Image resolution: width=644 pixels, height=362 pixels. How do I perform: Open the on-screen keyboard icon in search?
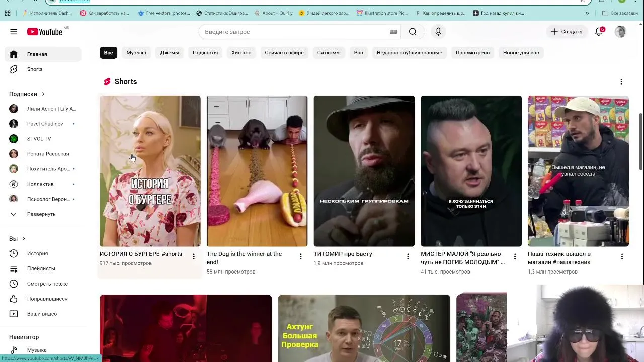(393, 32)
